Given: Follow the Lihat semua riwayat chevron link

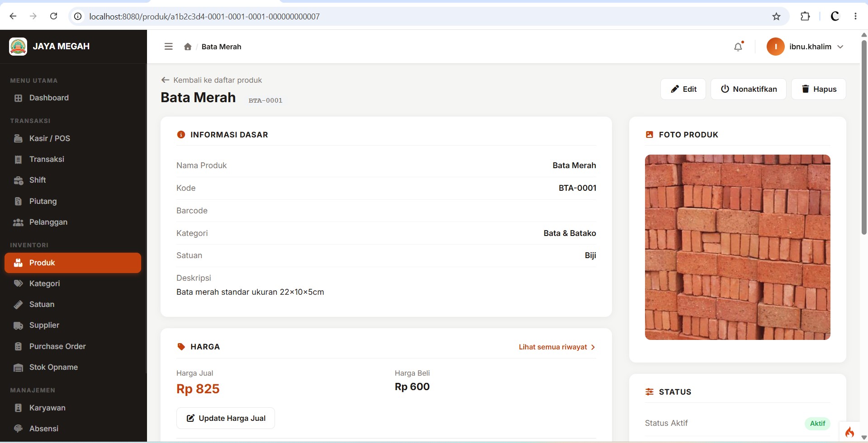Looking at the screenshot, I should coord(557,347).
